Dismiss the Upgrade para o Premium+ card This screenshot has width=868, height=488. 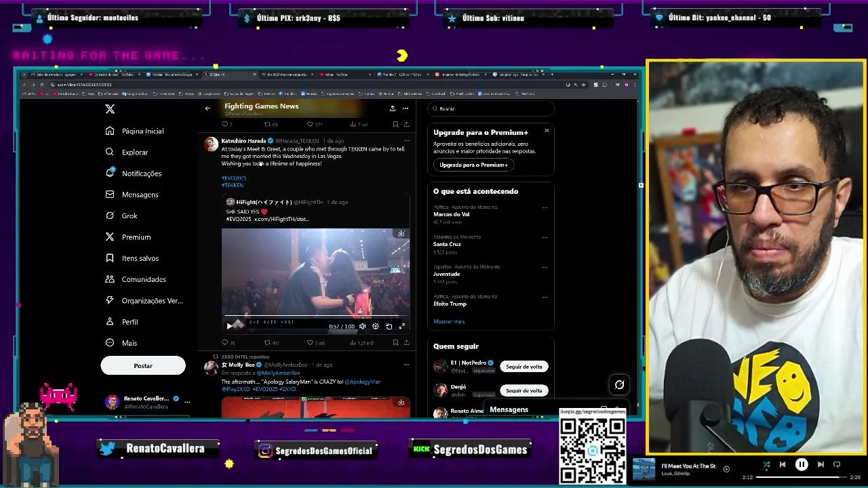click(547, 131)
